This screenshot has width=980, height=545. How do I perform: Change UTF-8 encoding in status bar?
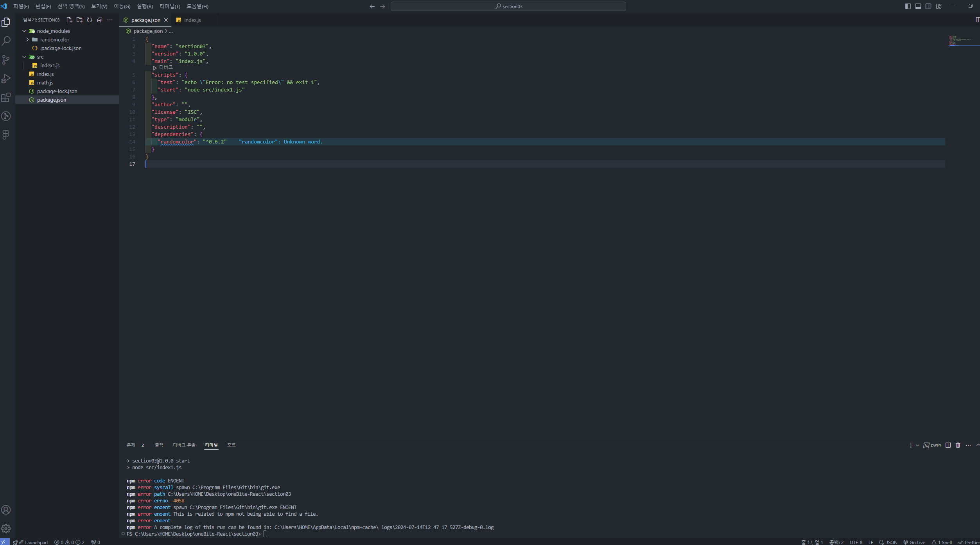coord(856,542)
